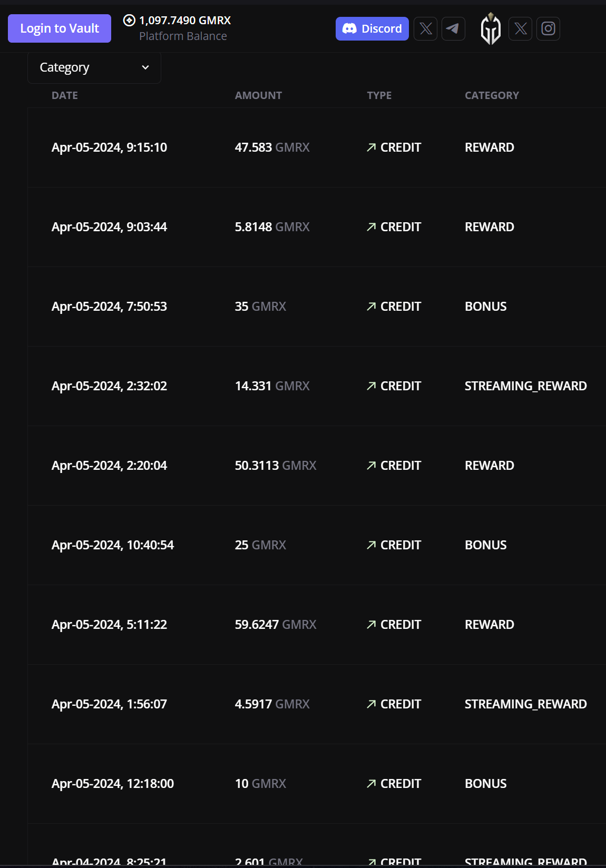Image resolution: width=606 pixels, height=868 pixels.
Task: Click the TYPE column header
Action: tap(379, 95)
